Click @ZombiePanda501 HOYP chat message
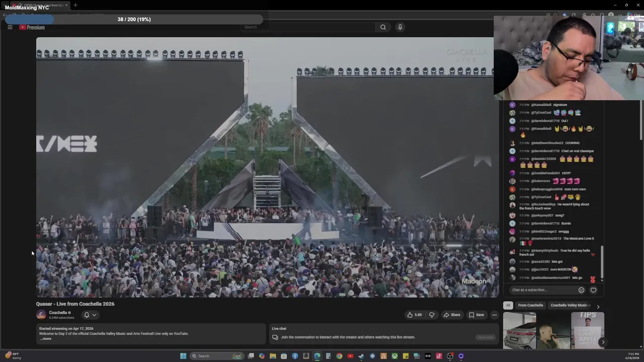 (x=545, y=173)
